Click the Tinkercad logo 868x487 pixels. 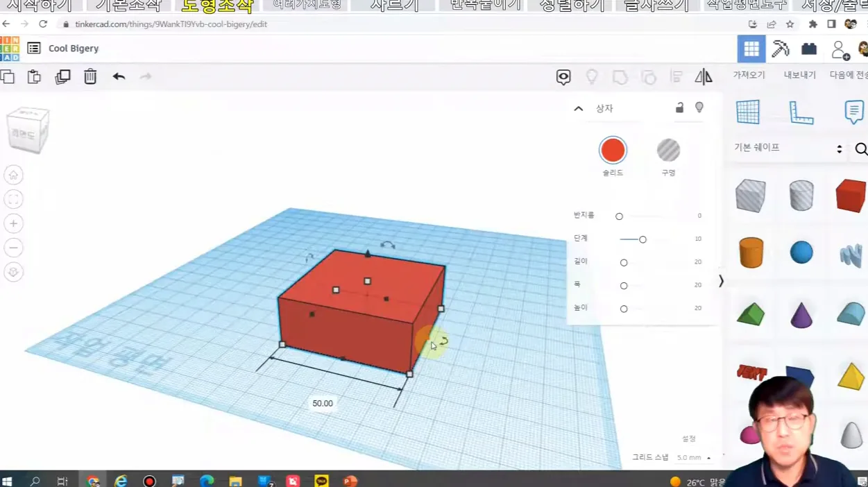(x=10, y=49)
